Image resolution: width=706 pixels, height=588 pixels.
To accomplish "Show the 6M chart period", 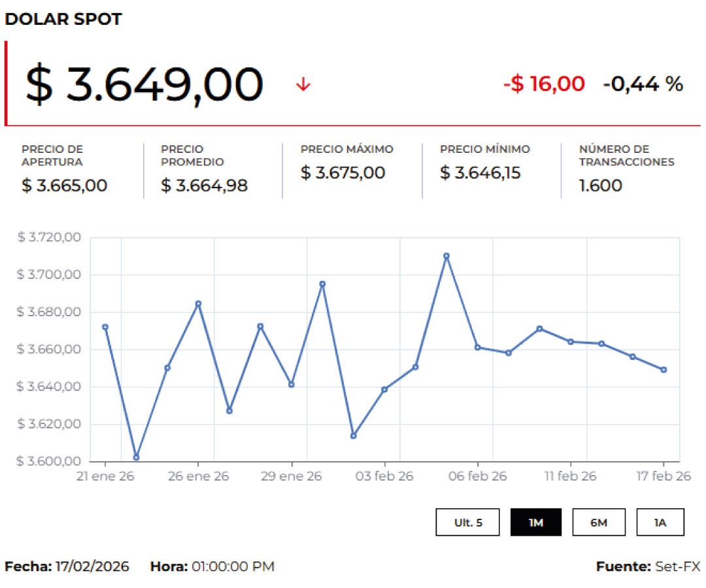I will point(599,523).
